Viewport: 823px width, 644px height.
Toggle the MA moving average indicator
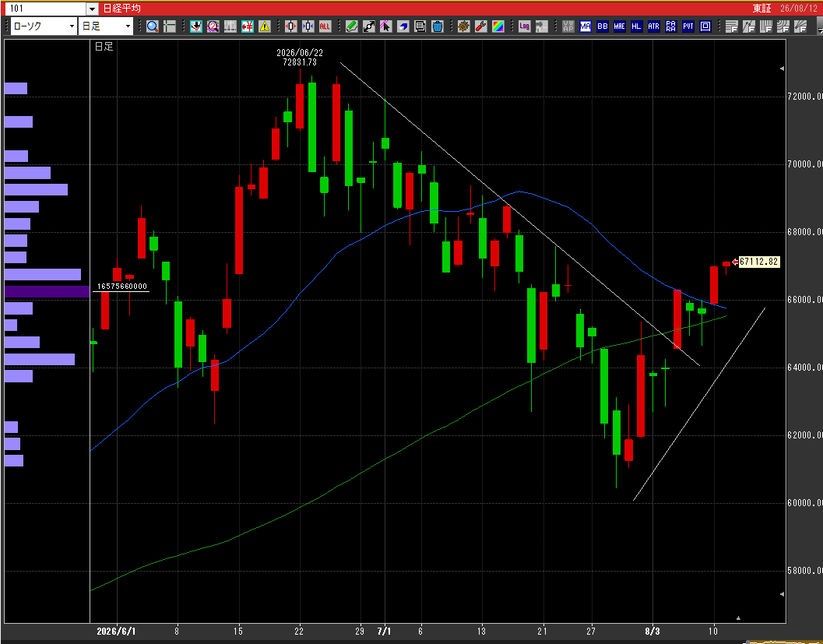click(586, 26)
